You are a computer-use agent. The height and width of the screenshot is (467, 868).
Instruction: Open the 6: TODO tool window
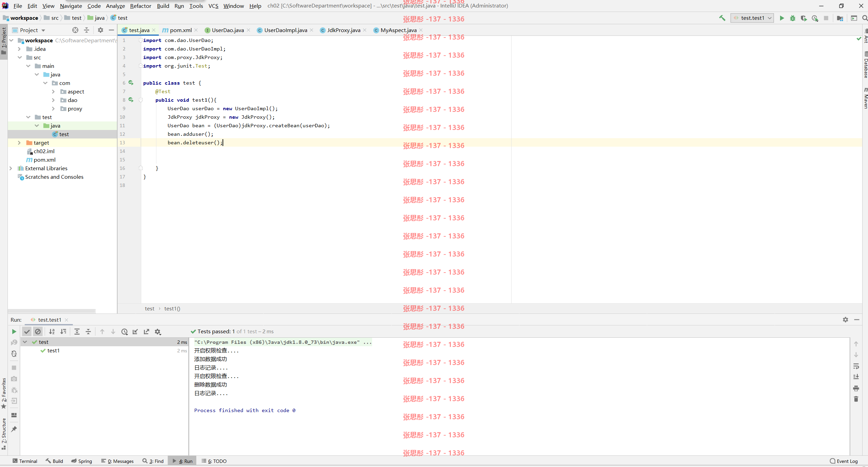214,461
